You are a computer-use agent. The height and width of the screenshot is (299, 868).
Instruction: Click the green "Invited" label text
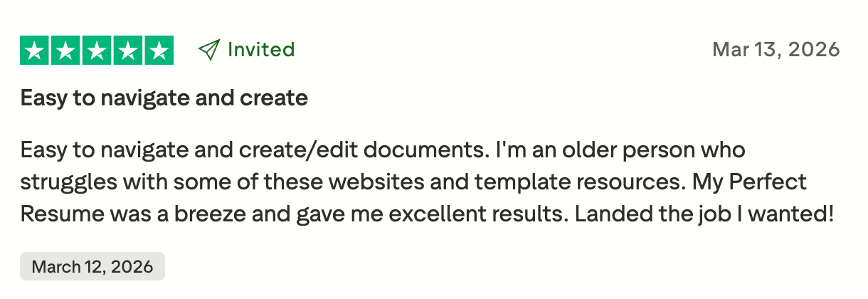pos(260,50)
